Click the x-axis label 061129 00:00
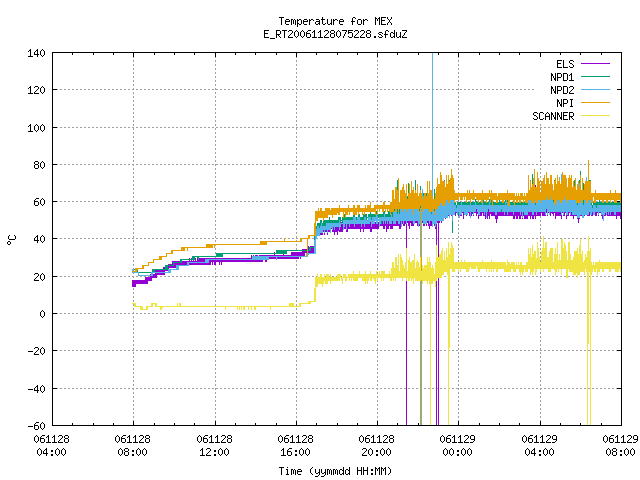This screenshot has width=640, height=480. point(458,446)
